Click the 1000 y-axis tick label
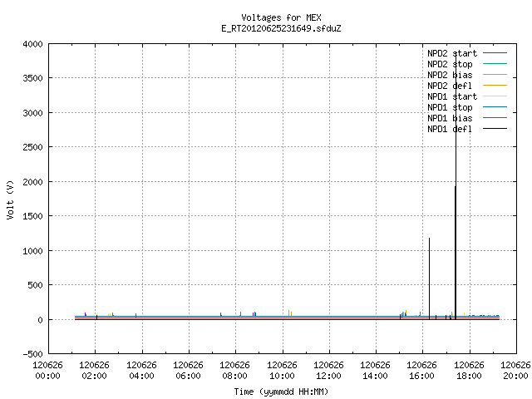The image size is (532, 399). point(33,251)
